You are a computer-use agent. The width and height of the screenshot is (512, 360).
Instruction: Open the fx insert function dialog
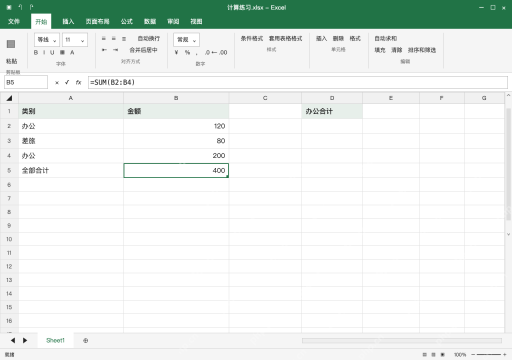78,82
